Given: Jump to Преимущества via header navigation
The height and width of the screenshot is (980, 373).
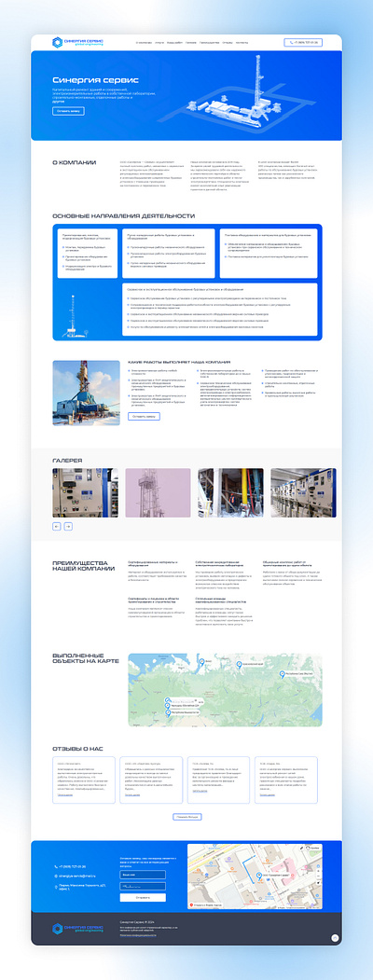Looking at the screenshot, I should (x=209, y=43).
